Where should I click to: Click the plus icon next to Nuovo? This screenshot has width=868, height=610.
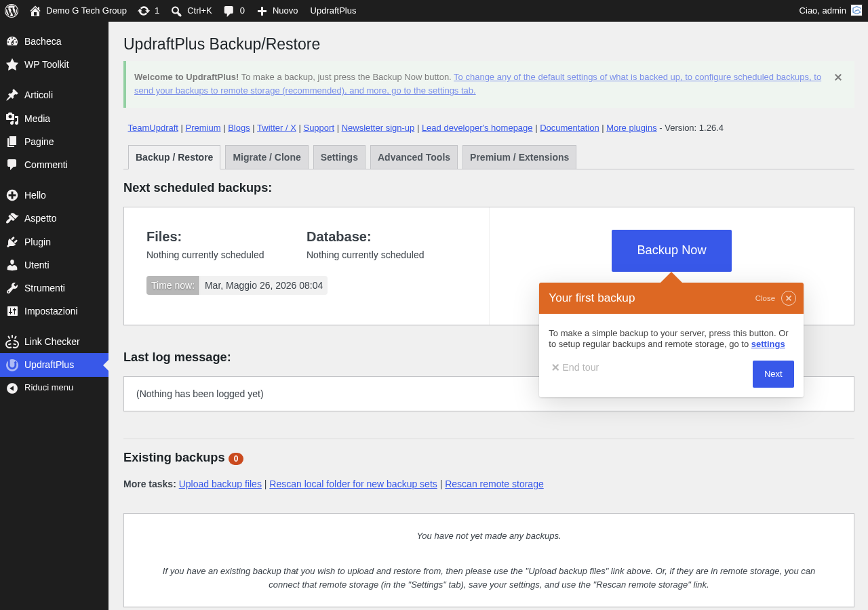click(x=262, y=11)
